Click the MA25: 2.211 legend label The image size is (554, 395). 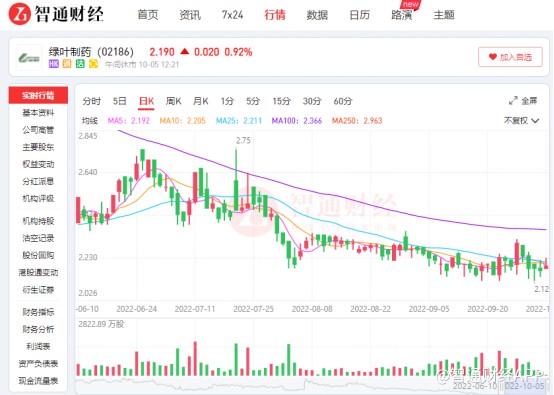coord(239,121)
